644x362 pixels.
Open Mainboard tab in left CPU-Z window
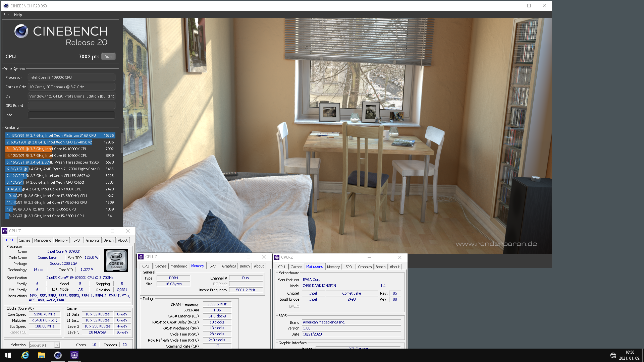tap(43, 240)
